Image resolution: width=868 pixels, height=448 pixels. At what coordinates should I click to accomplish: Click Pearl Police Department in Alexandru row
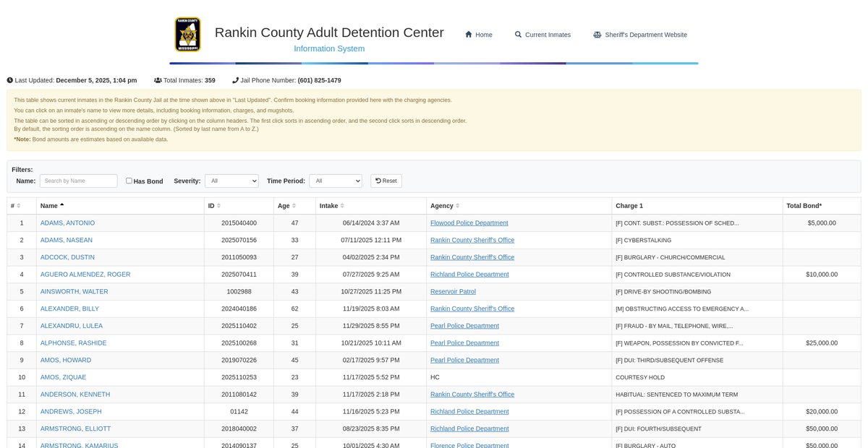(x=464, y=326)
